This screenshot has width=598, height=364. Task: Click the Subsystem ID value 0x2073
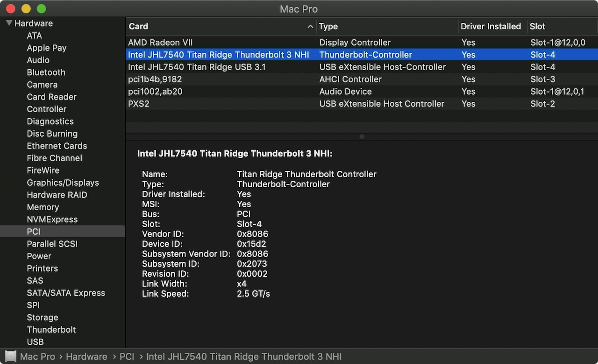(252, 264)
